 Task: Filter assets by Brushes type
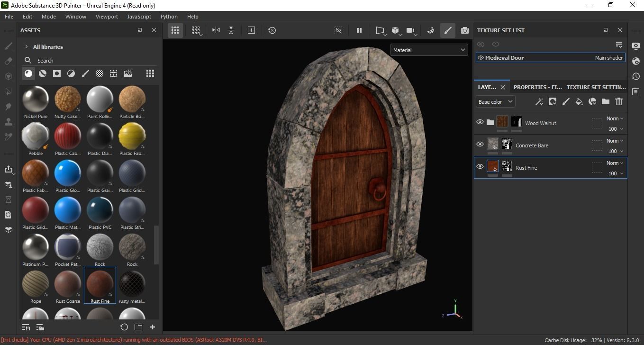pos(85,73)
